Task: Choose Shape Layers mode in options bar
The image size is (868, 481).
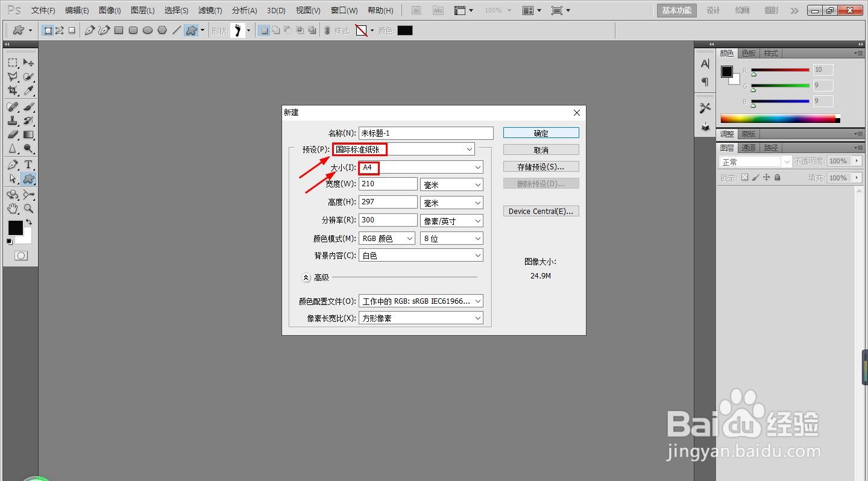Action: 48,30
